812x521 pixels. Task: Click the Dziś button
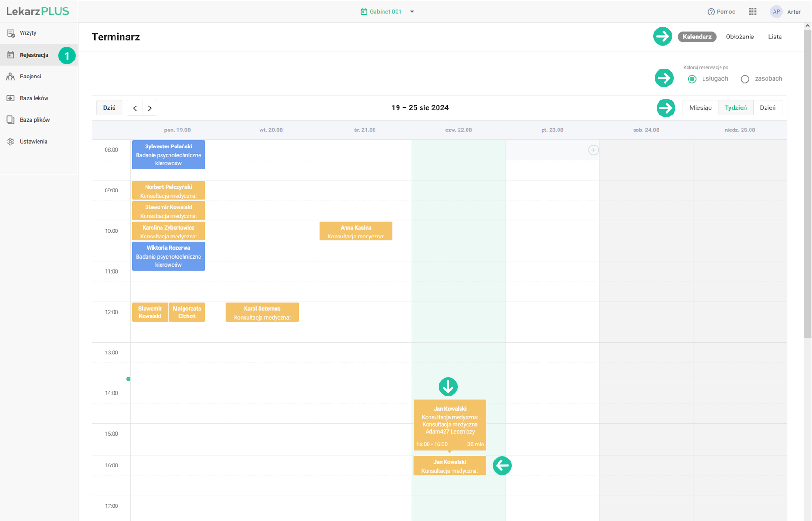(x=109, y=108)
